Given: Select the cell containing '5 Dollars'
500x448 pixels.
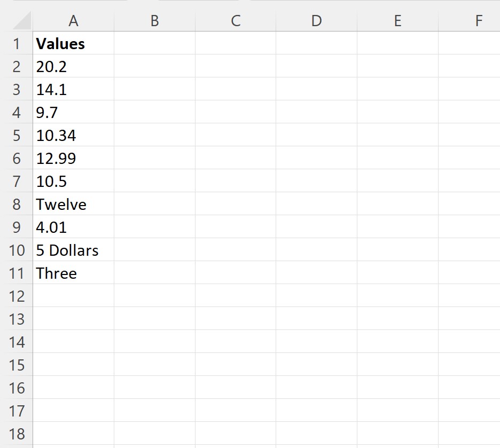Looking at the screenshot, I should click(x=73, y=249).
